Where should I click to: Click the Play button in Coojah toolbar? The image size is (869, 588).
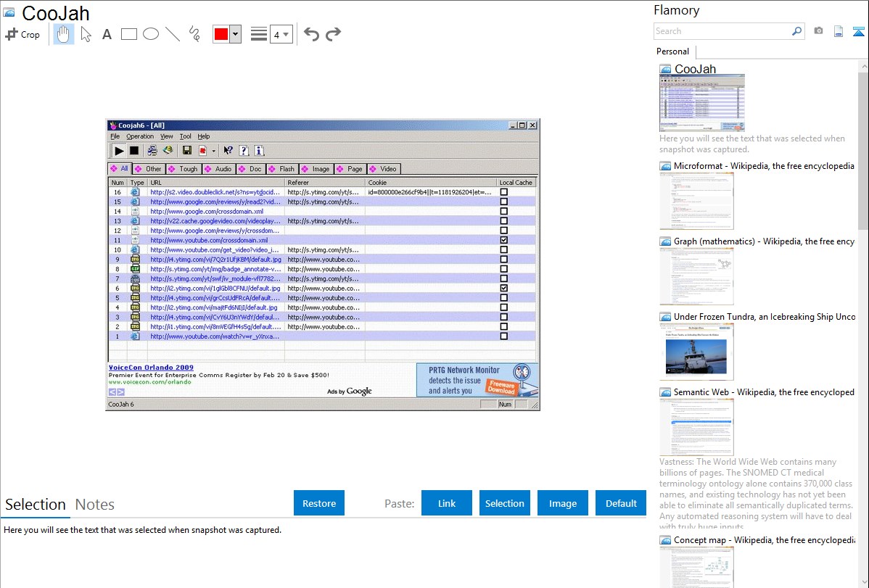(119, 150)
